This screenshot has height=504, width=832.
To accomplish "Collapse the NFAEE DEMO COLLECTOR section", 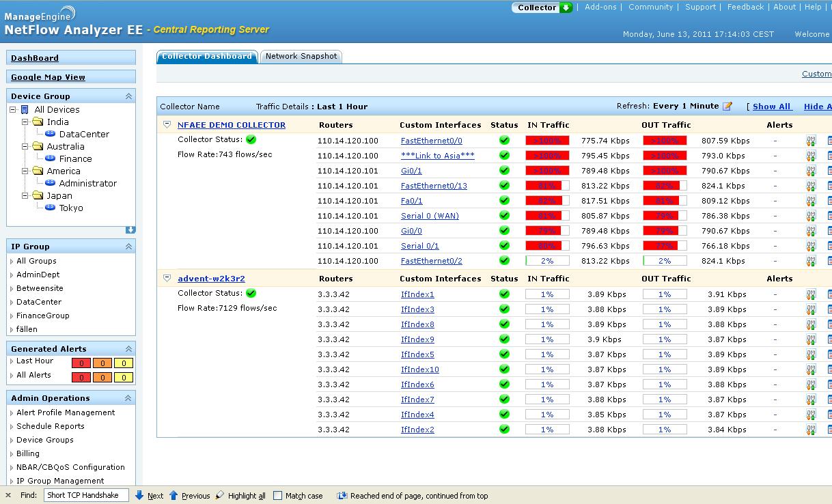I will (167, 125).
